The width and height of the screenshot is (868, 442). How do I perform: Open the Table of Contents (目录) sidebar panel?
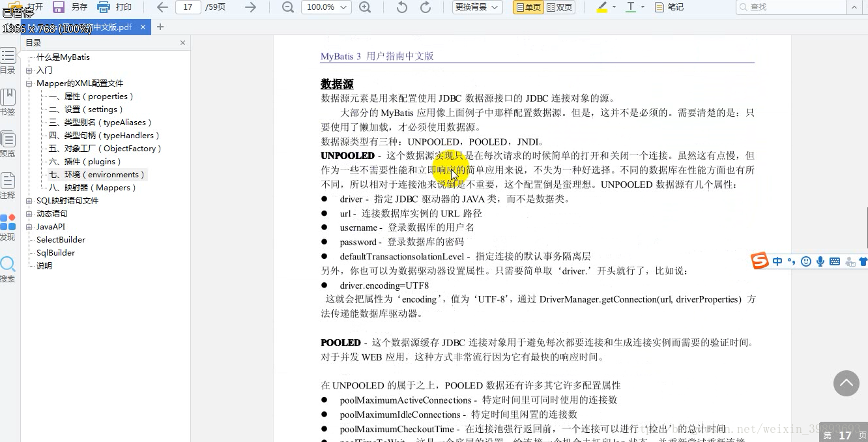click(8, 61)
